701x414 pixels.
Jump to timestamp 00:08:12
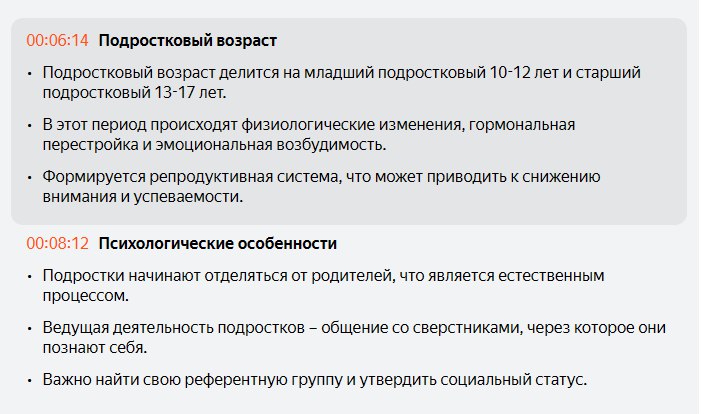[58, 244]
